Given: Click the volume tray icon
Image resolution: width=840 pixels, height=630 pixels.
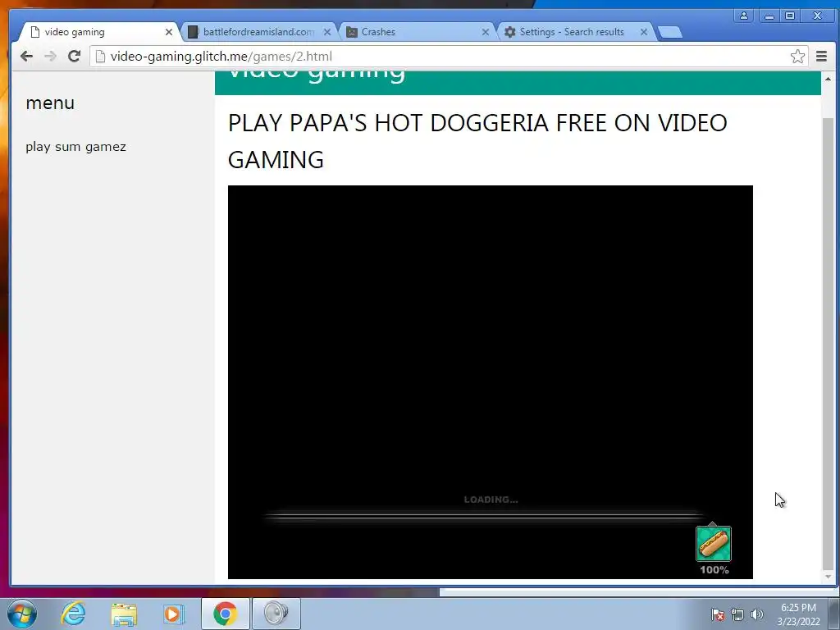Looking at the screenshot, I should click(757, 614).
